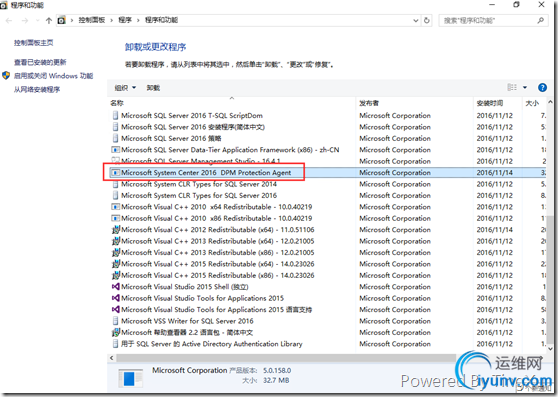Open the 组织 dropdown menu
The height and width of the screenshot is (397, 558).
(125, 88)
